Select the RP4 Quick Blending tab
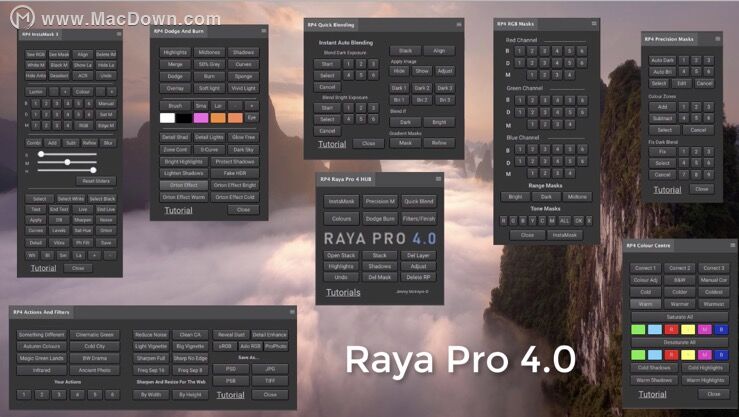 [331, 25]
